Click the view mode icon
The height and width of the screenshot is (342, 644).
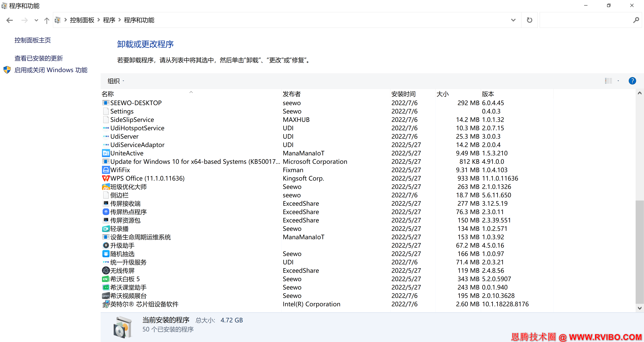tap(608, 81)
